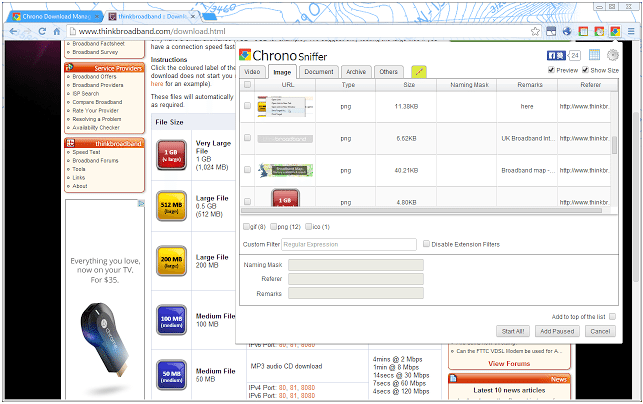
Task: Click the Referer input field
Action: [x=356, y=279]
